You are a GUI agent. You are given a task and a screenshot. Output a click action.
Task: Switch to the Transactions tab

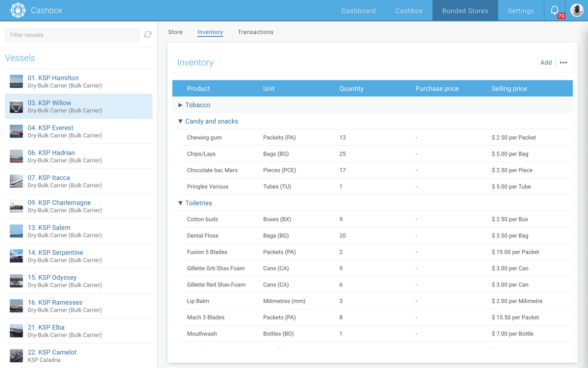pos(255,32)
